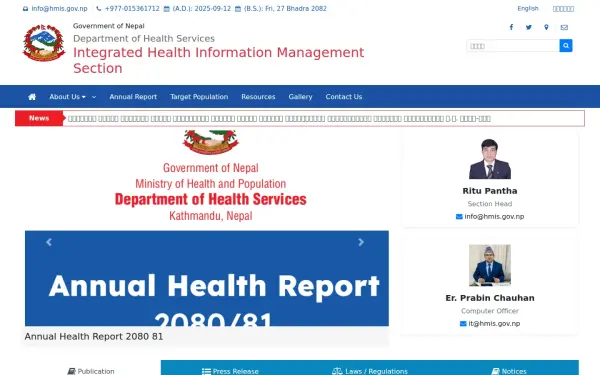Click the Ritu Pantha name text

(490, 191)
